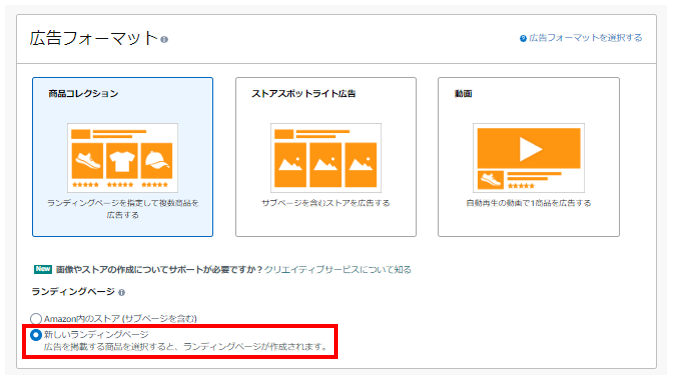The height and width of the screenshot is (380, 673).
Task: Click the store spotlight illustration thumbnail
Action: tap(326, 158)
